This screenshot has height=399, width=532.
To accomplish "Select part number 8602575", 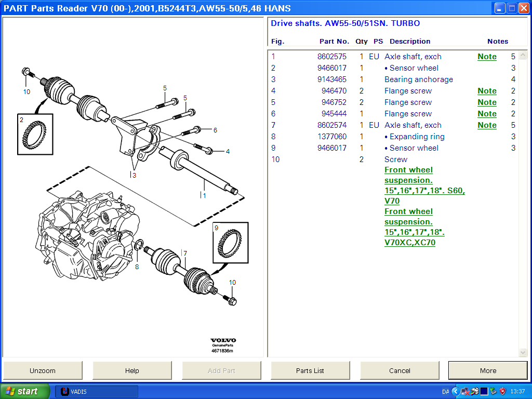I will (332, 57).
